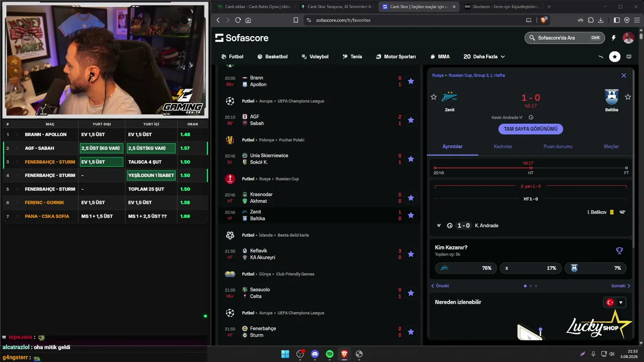Screen dimensions: 644x362
Task: Vote for draw X at 17%
Action: point(531,268)
